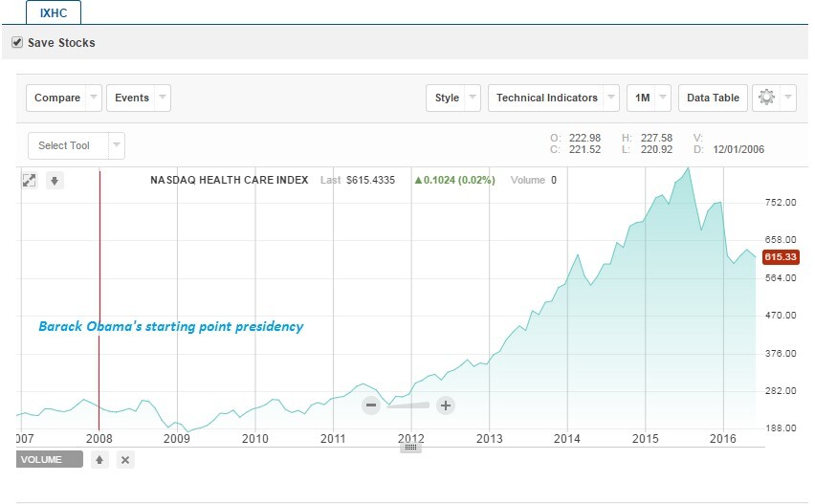This screenshot has width=815, height=504.
Task: Expand the Compare dropdown arrow
Action: point(94,98)
